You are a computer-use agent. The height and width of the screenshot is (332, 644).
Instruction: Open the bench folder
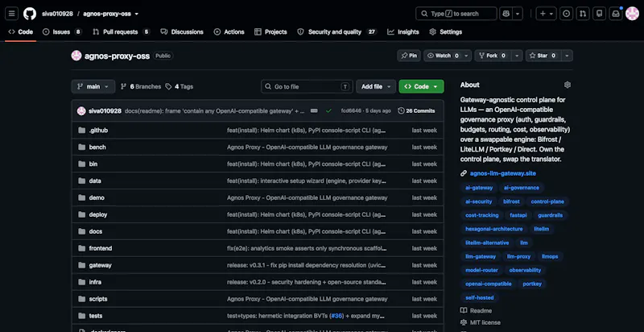(x=97, y=147)
